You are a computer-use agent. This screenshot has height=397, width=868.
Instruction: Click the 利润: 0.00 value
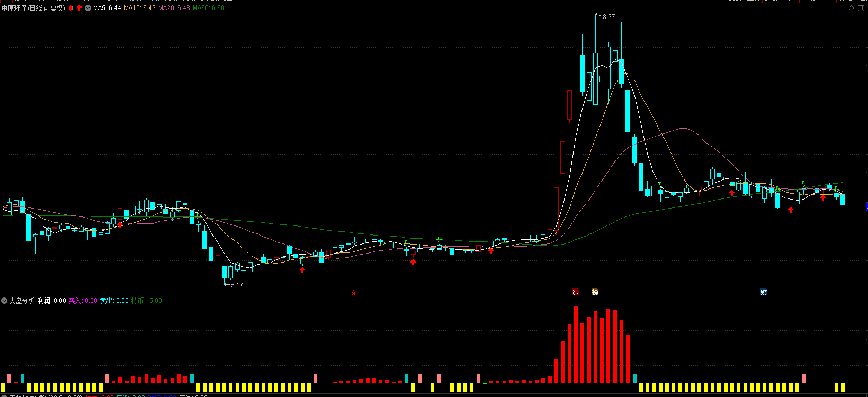pyautogui.click(x=52, y=301)
